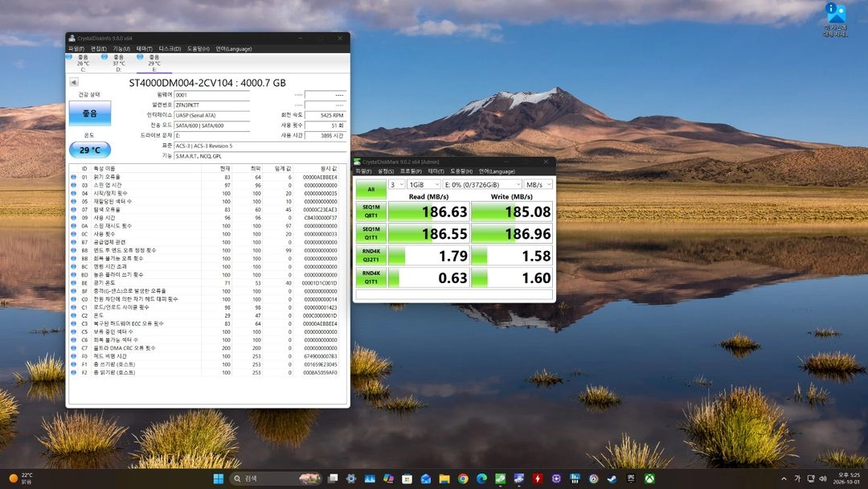Launch Google Chrome from the taskbar
868x489 pixels.
[x=463, y=479]
